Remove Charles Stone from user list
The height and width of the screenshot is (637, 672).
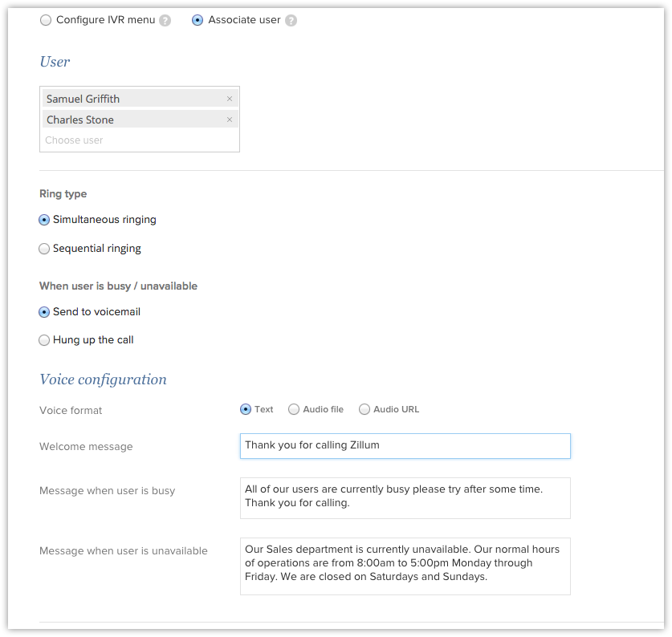click(x=230, y=120)
